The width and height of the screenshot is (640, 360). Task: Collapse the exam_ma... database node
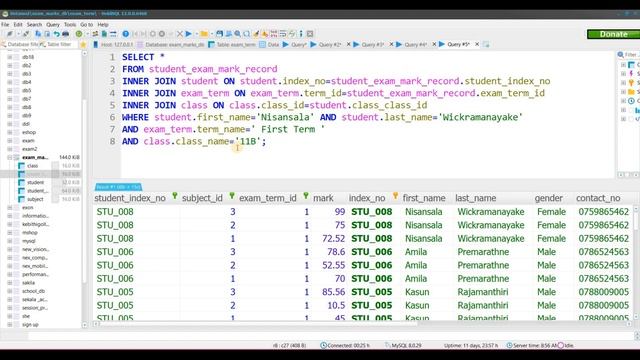tap(9, 158)
